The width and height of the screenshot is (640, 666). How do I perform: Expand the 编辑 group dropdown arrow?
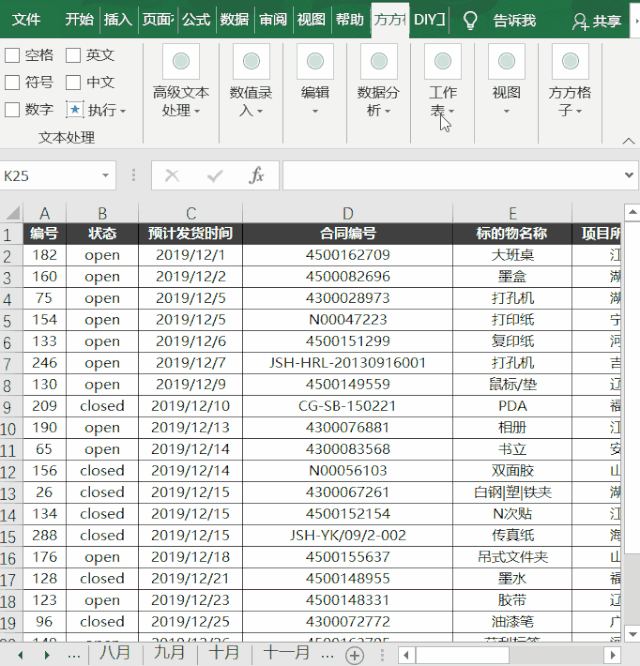click(315, 111)
